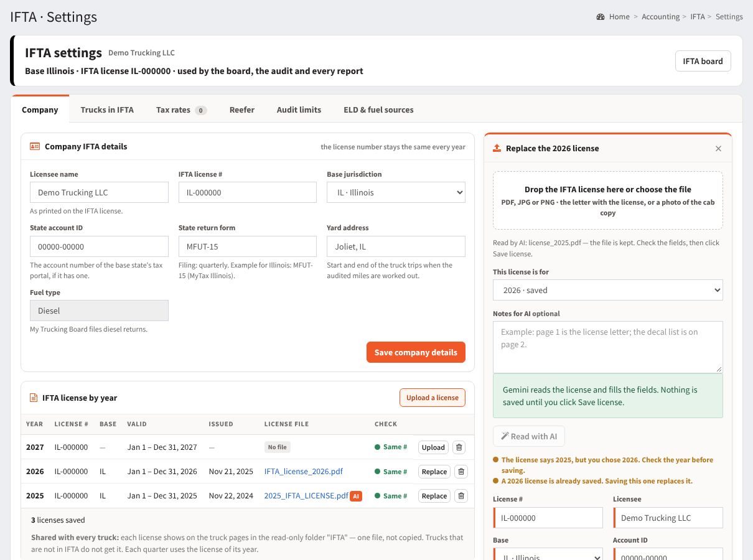Click the IFTA license # field
The image size is (753, 560).
(x=248, y=192)
